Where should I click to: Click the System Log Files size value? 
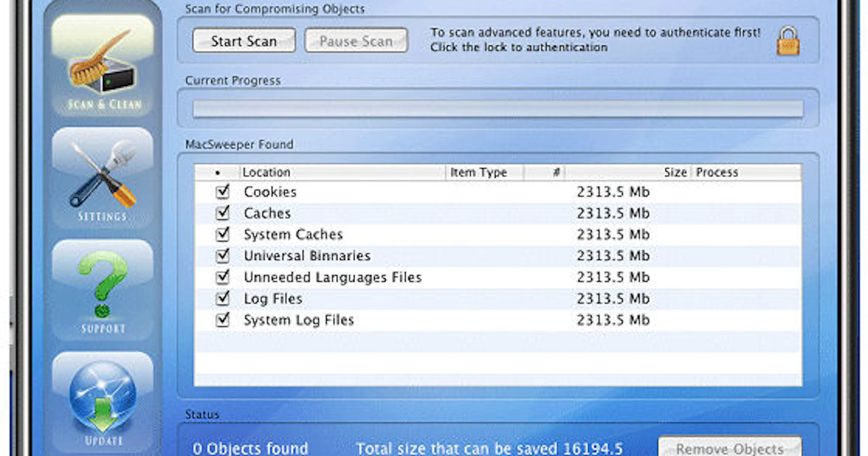[613, 320]
